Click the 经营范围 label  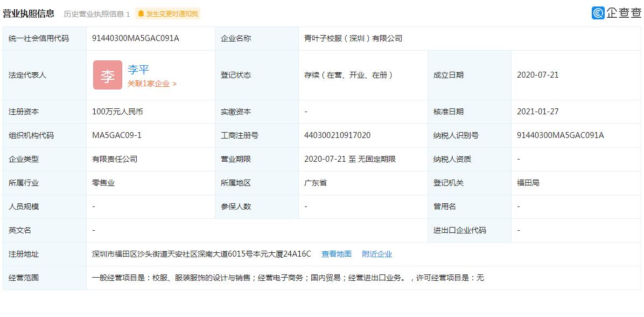pyautogui.click(x=23, y=278)
